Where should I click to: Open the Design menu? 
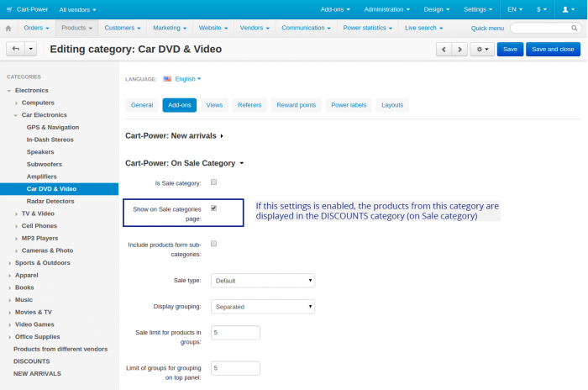(x=437, y=9)
